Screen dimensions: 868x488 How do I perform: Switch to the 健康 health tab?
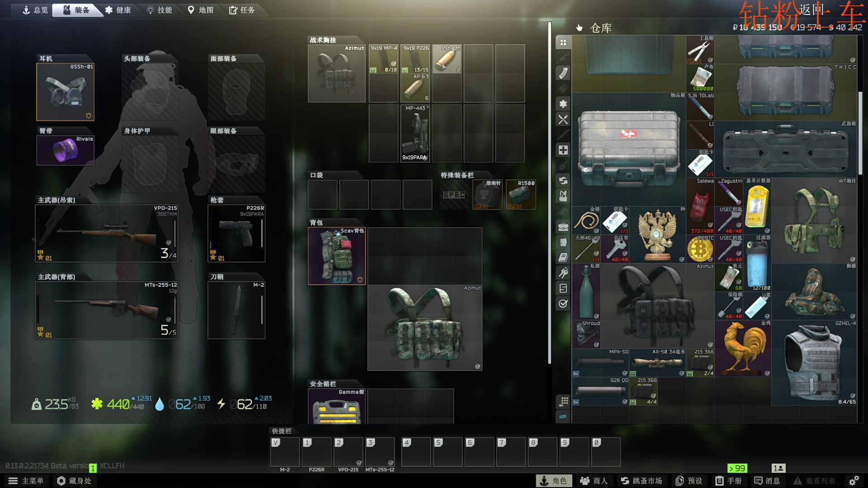click(x=118, y=10)
